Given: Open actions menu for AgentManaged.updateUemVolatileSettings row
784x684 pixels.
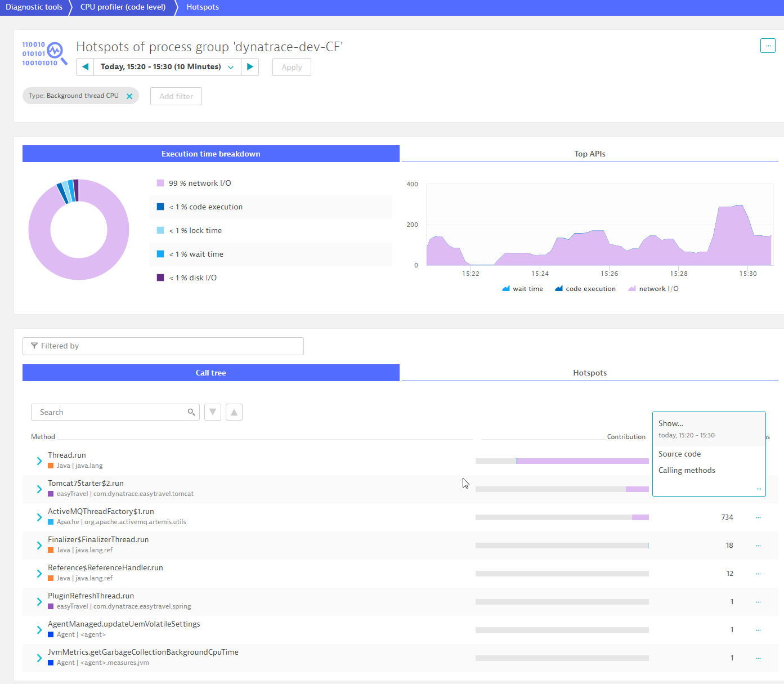Looking at the screenshot, I should [758, 630].
